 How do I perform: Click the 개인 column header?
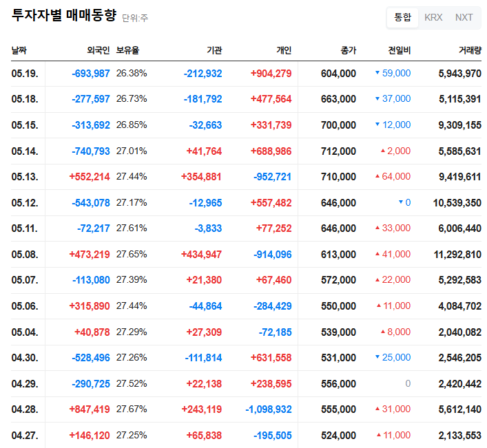pyautogui.click(x=284, y=50)
